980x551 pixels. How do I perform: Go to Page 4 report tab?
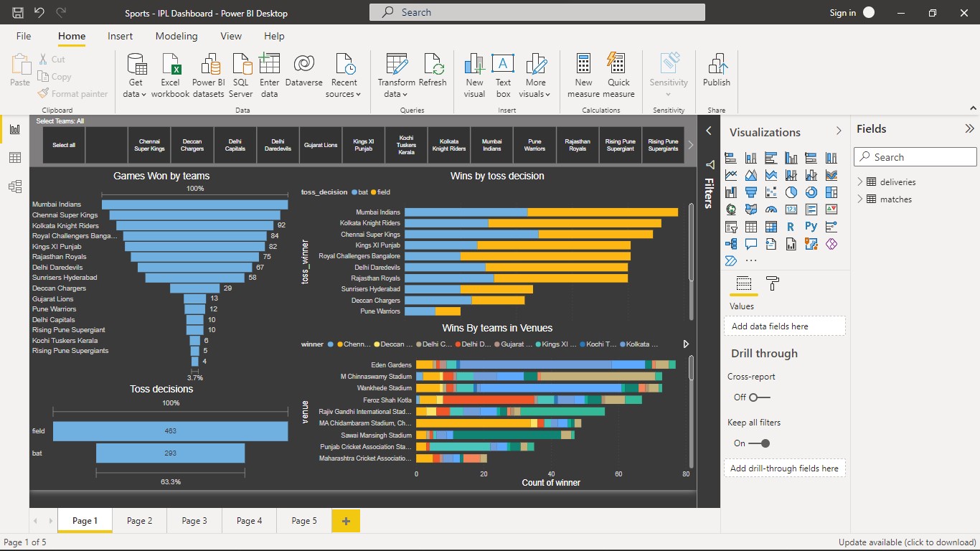[249, 521]
